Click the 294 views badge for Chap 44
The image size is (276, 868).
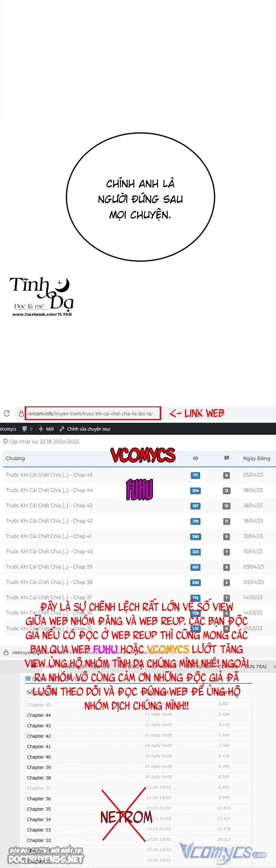point(195,491)
